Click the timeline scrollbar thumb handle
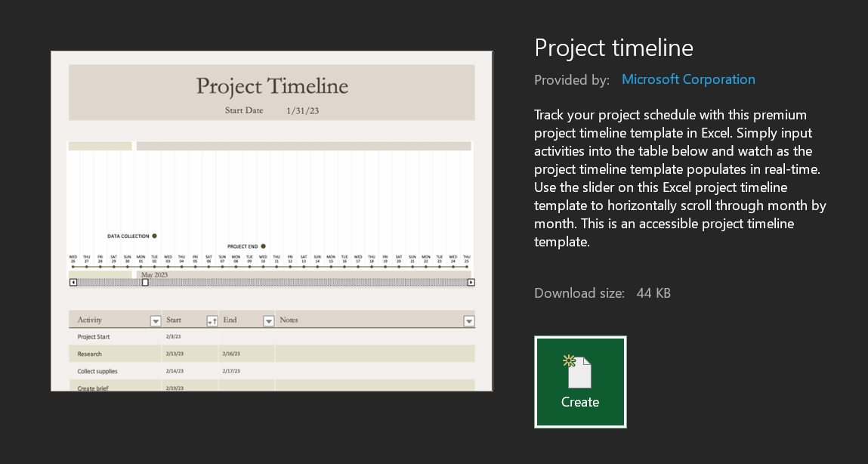 pyautogui.click(x=145, y=283)
